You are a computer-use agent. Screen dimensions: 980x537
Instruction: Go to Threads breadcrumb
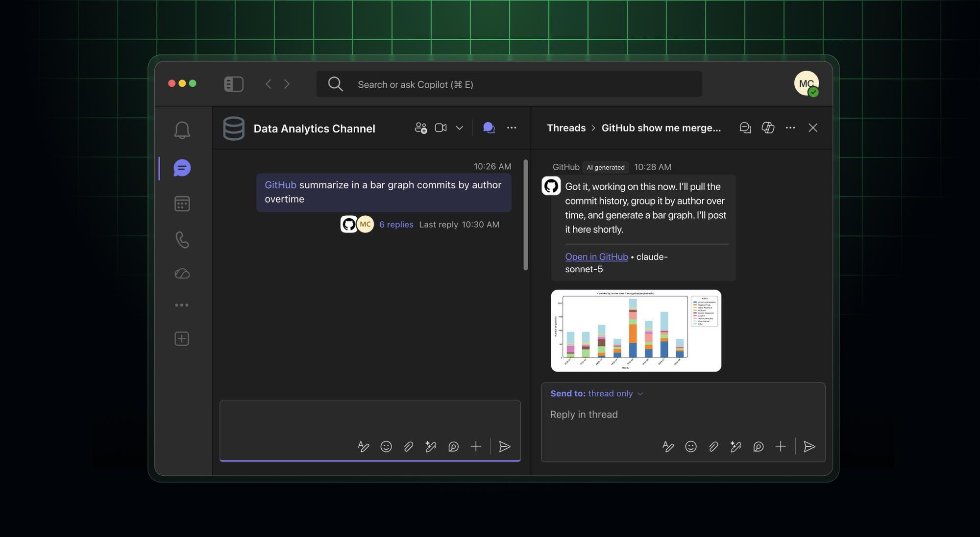tap(566, 128)
